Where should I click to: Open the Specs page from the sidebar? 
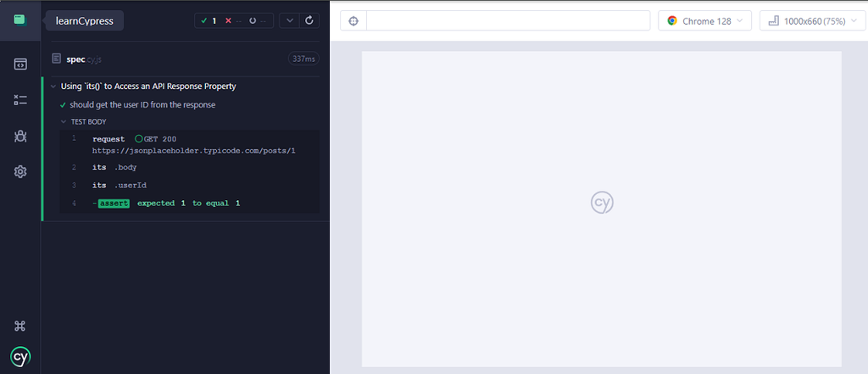pyautogui.click(x=20, y=64)
